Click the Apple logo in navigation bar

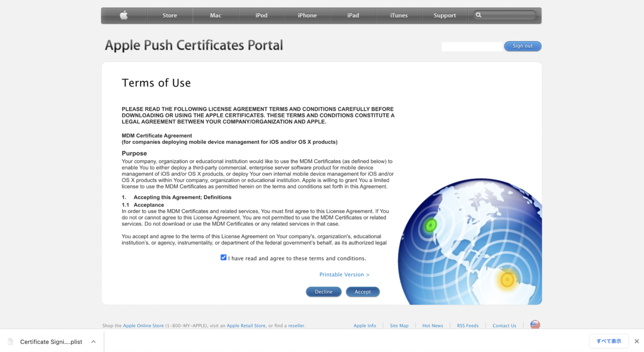pos(123,16)
